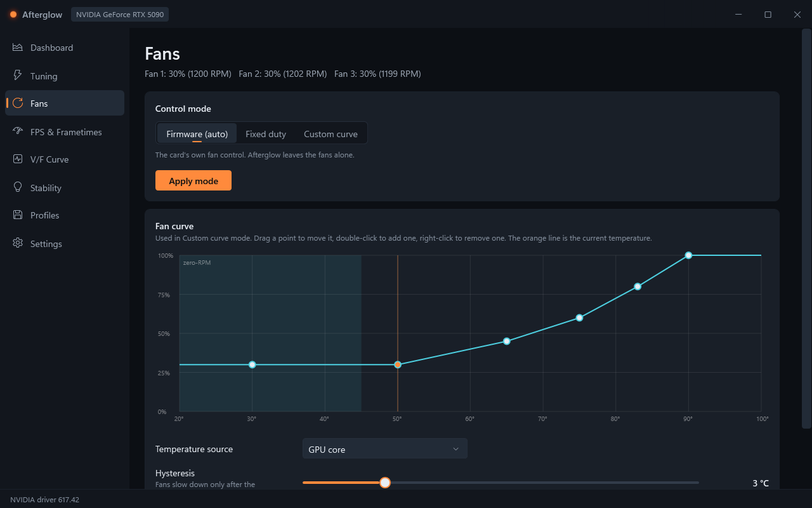This screenshot has height=508, width=812.
Task: Navigate to the Tuning page
Action: tap(65, 76)
